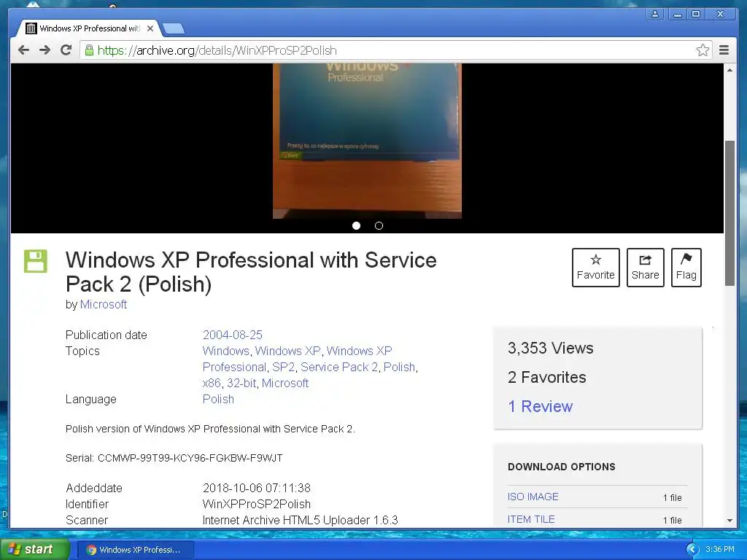Flag this item using the Flag button
Image resolution: width=747 pixels, height=560 pixels.
pos(686,268)
